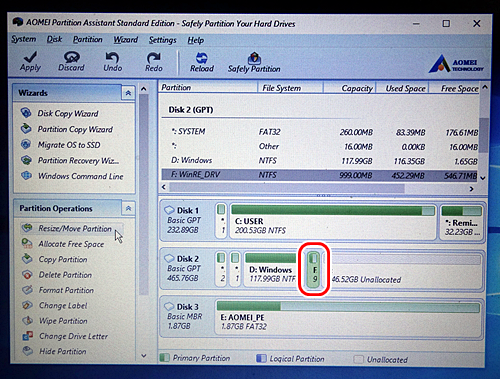Click the Discard toolbar icon
The image size is (500, 379).
[72, 57]
